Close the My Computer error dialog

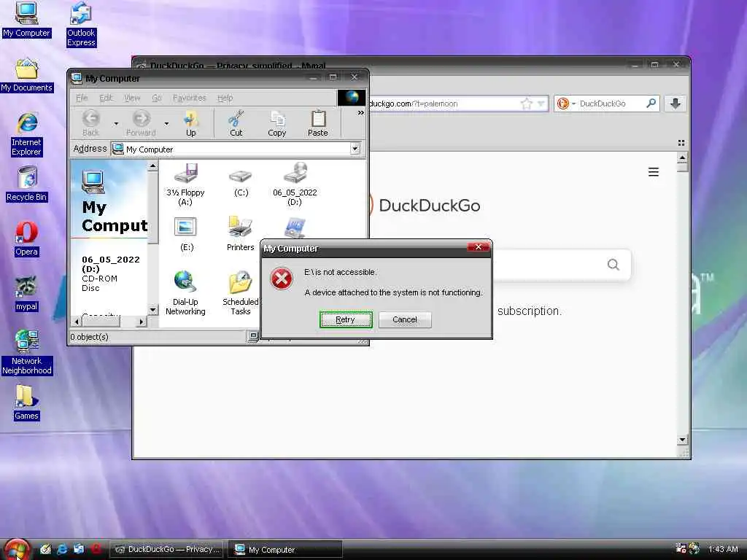[x=479, y=246]
